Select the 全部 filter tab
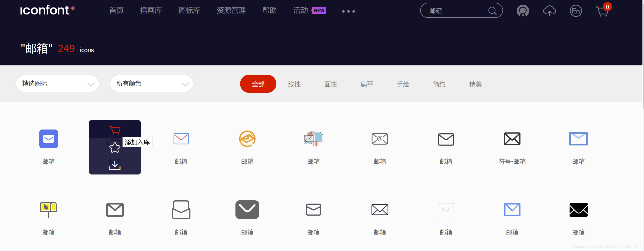Screen dimensions: 644x251 258,84
